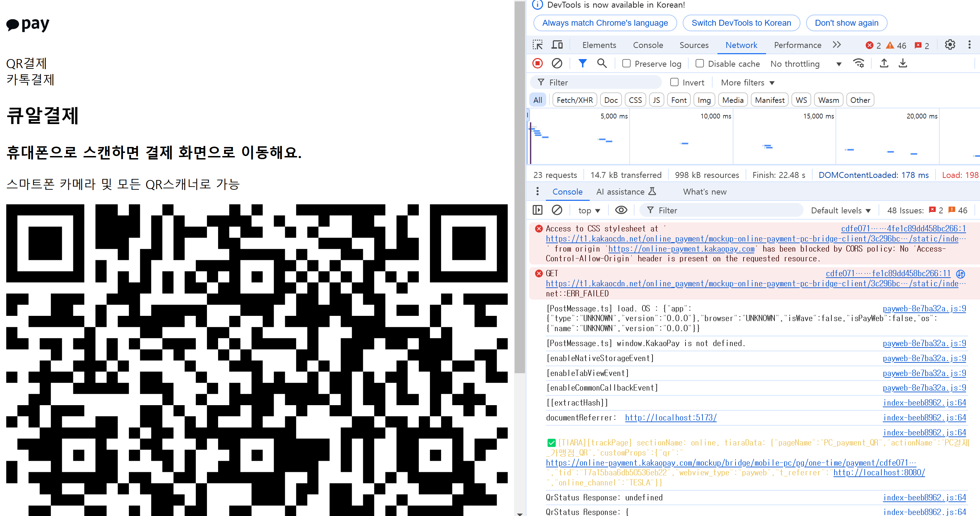The width and height of the screenshot is (980, 516).
Task: Click the export HAR download icon
Action: pyautogui.click(x=903, y=64)
